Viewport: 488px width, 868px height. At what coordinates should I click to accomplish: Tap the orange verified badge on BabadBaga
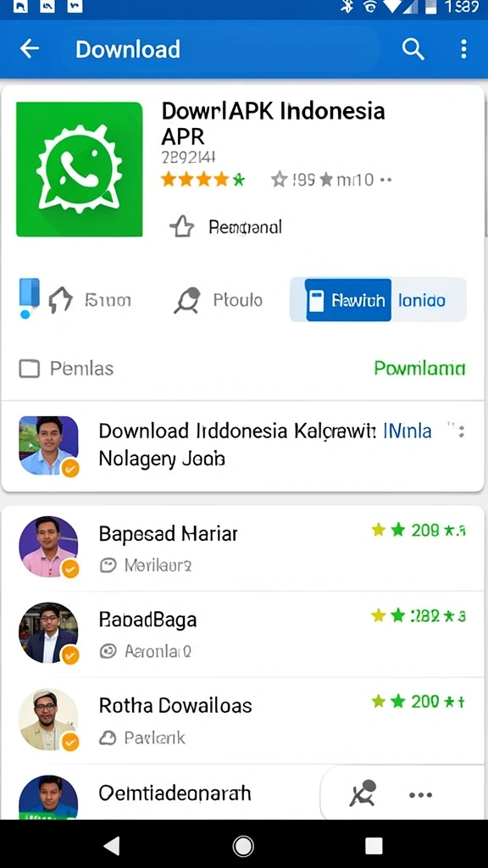coord(70,655)
